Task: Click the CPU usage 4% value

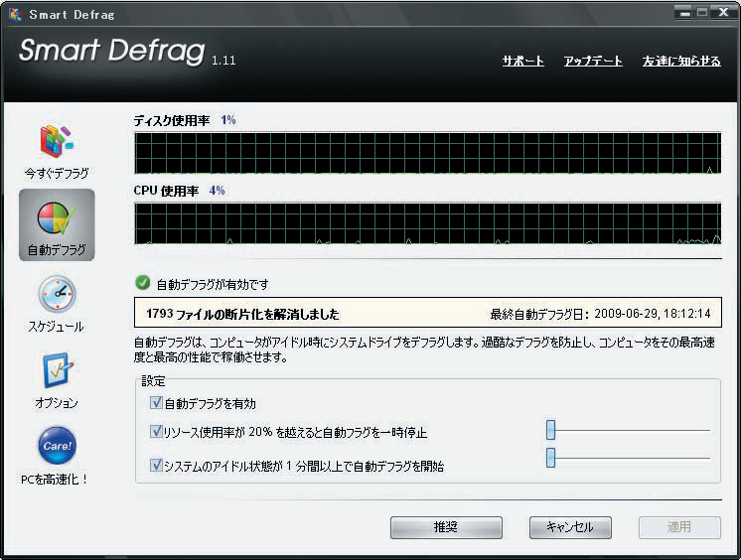Action: [217, 191]
